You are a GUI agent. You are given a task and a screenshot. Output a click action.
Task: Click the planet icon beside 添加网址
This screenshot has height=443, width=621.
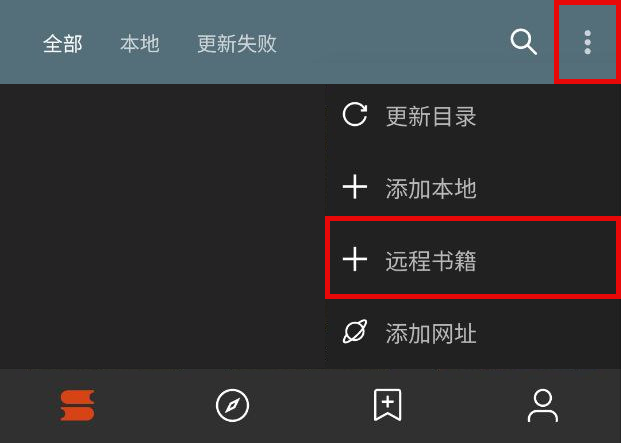(x=355, y=331)
